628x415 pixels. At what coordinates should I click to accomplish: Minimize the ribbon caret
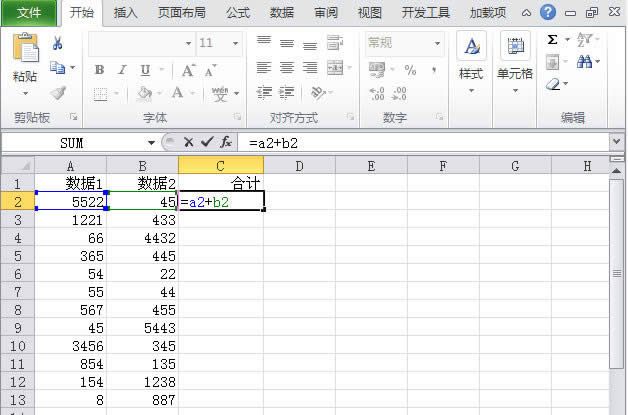[x=527, y=13]
